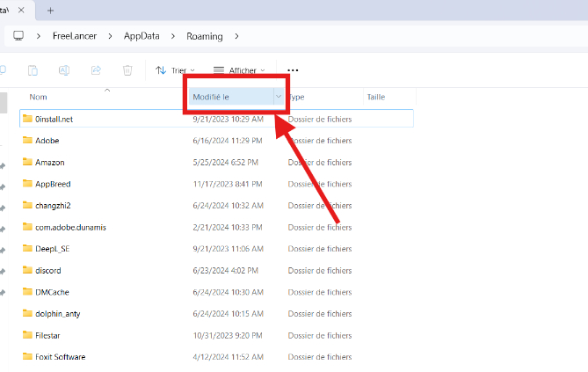Sort by the Taille column header

click(x=376, y=97)
